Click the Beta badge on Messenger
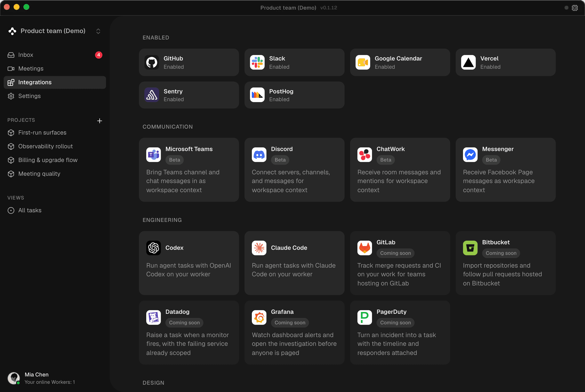Viewport: 585px width, 392px height. tap(491, 160)
